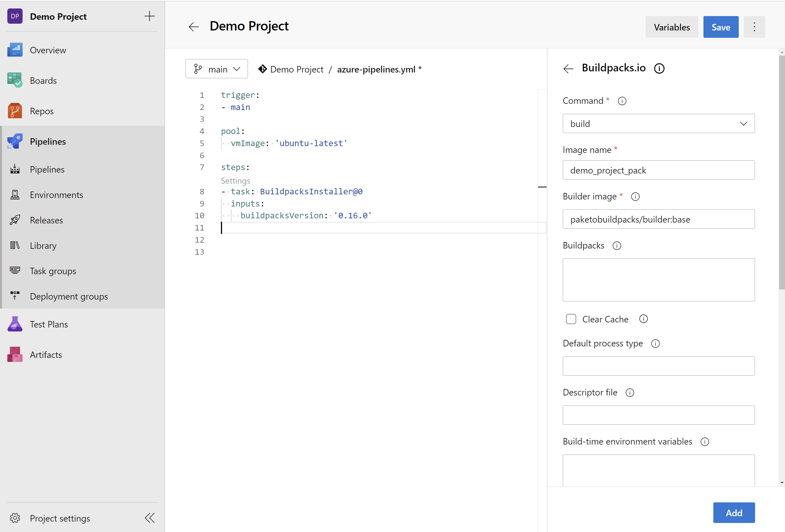Open the Overview section icon

click(x=15, y=50)
